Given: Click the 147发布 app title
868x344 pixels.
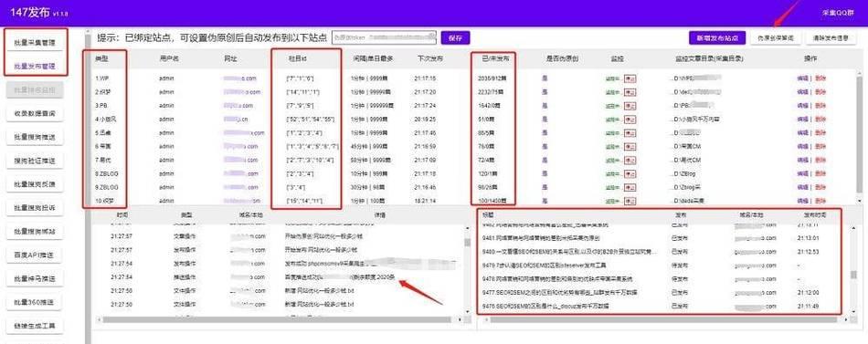Looking at the screenshot, I should coord(30,12).
